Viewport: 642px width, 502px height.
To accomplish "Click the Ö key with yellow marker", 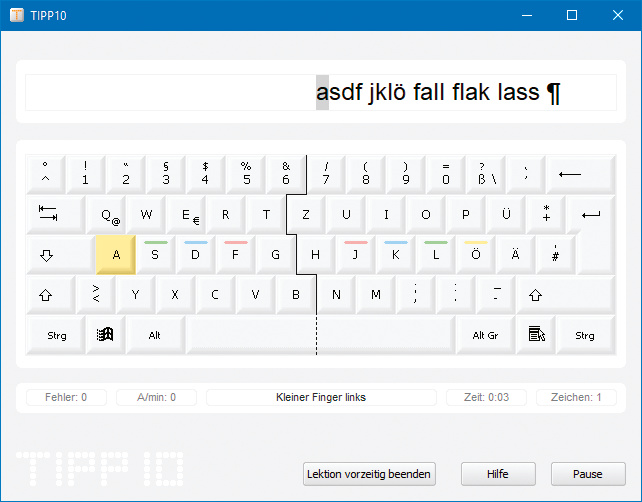I will click(x=475, y=255).
